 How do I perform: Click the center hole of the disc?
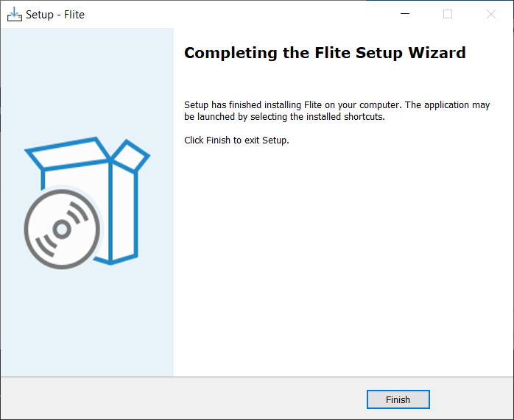(x=62, y=230)
